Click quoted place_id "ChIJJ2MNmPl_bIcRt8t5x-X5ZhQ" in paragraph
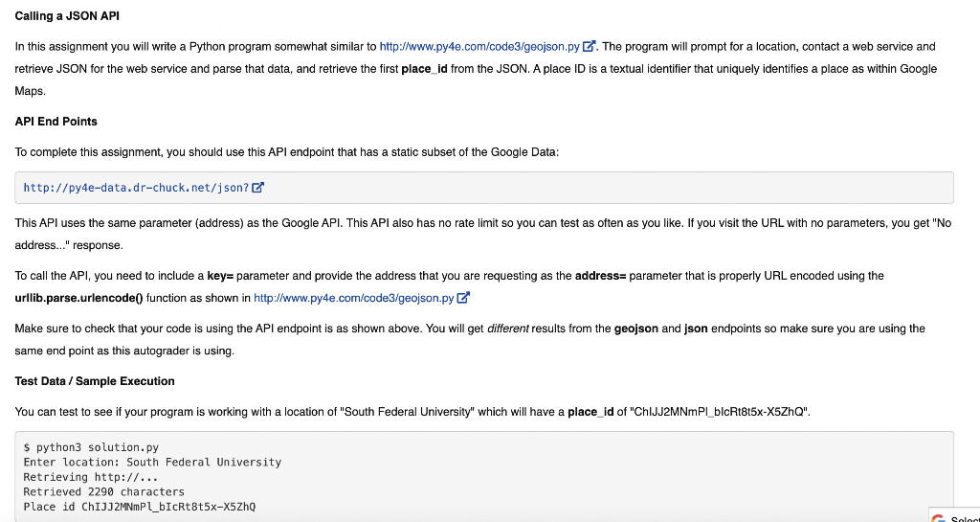Image resolution: width=980 pixels, height=522 pixels. click(720, 412)
